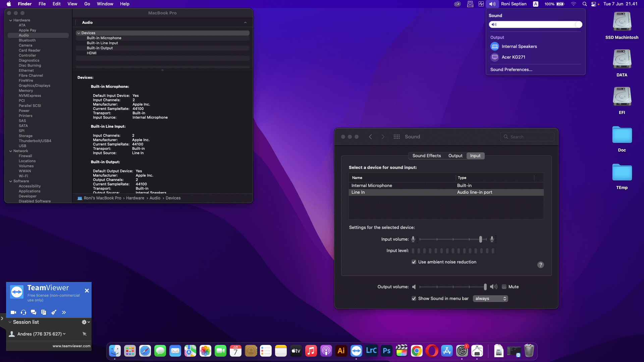Collapse the Software section in sidebar
Viewport: 644px width, 362px height.
[10, 181]
